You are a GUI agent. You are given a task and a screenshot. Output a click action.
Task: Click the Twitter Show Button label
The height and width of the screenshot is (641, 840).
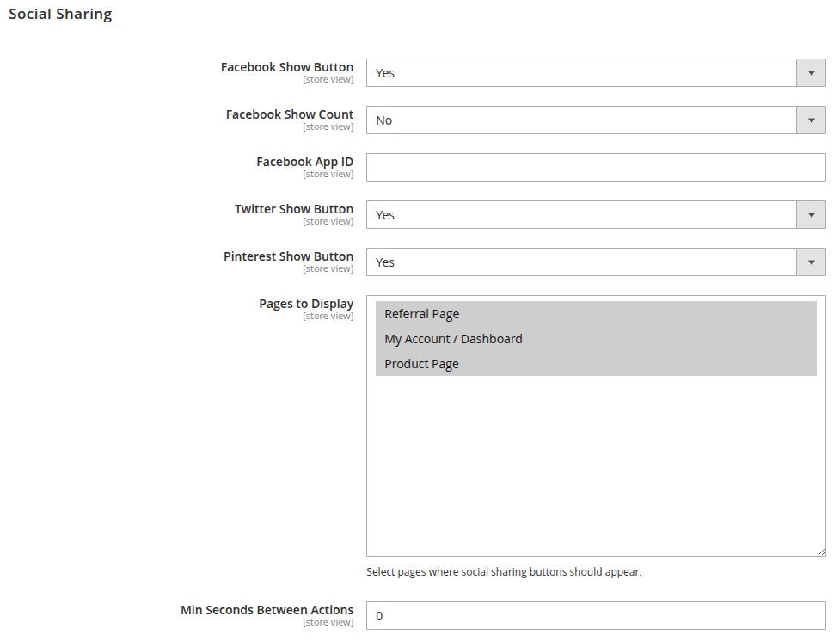coord(294,209)
